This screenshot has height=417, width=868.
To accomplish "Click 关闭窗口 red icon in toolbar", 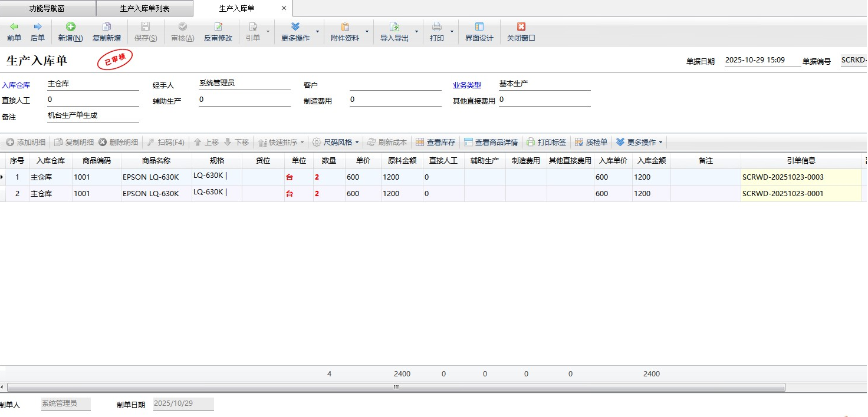I will [521, 27].
